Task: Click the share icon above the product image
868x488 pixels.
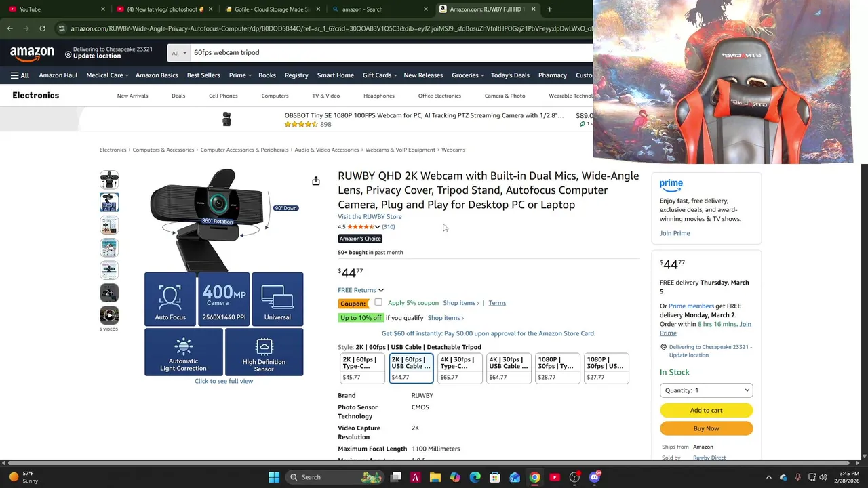Action: (316, 181)
